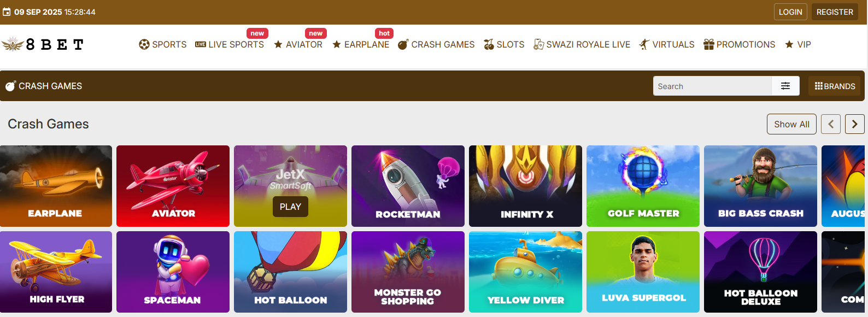Open the Brands grid selector
This screenshot has height=317, width=868.
click(x=835, y=86)
